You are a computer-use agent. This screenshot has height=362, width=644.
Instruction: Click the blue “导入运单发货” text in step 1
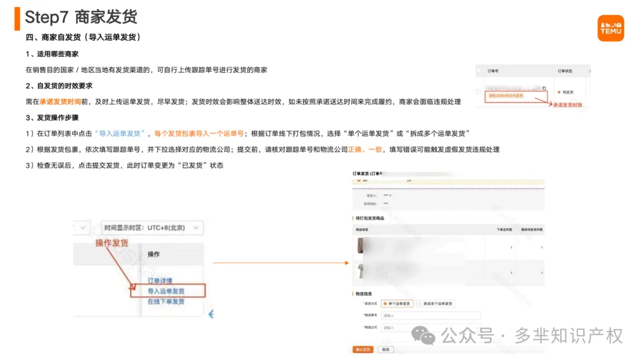pyautogui.click(x=119, y=134)
